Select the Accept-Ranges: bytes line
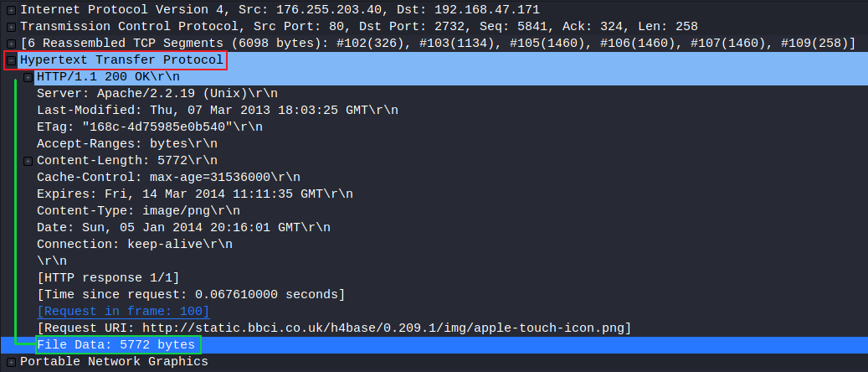The image size is (868, 372). [x=126, y=143]
